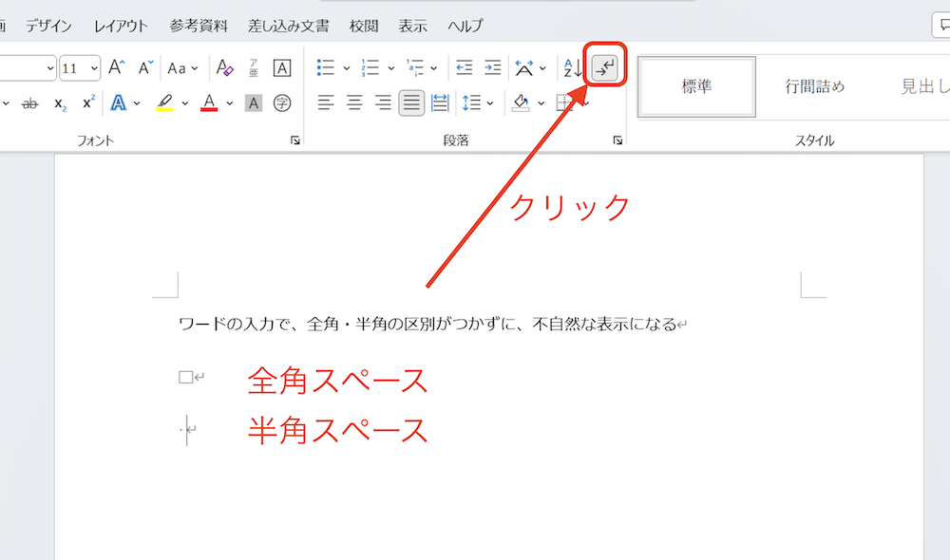
Task: Toggle the 取り消し線 (strikethrough) formatting
Action: pyautogui.click(x=28, y=103)
